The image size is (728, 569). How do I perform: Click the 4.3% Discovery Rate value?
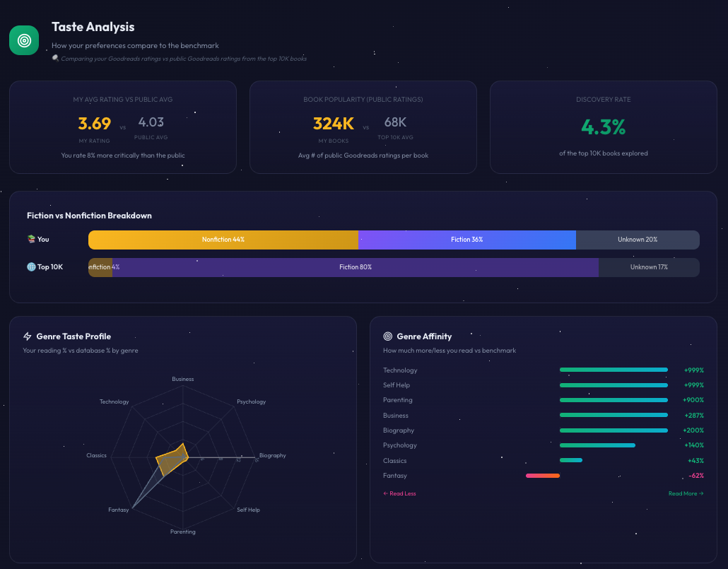[603, 127]
